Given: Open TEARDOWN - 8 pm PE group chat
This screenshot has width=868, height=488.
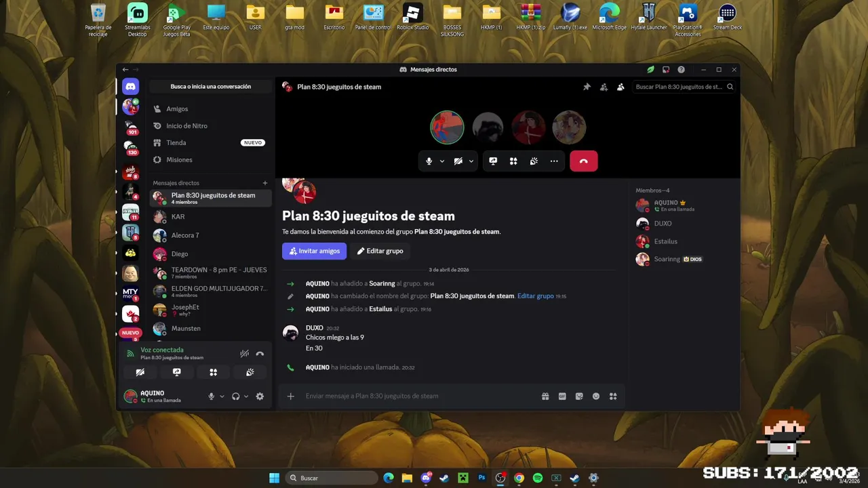Looking at the screenshot, I should tap(210, 272).
